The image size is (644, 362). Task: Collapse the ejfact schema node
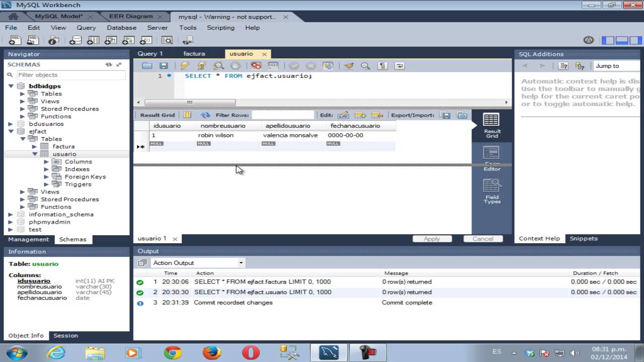pyautogui.click(x=11, y=131)
